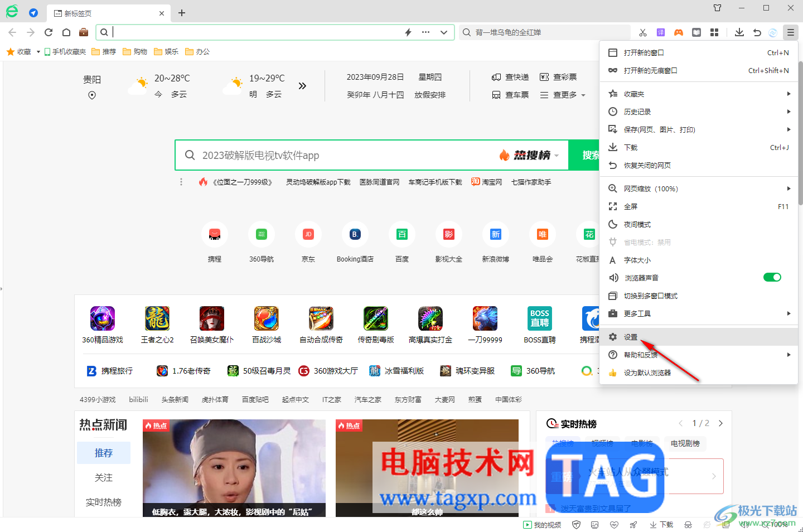Expand the address bar dropdown chevron
This screenshot has height=532, width=803.
[x=444, y=32]
